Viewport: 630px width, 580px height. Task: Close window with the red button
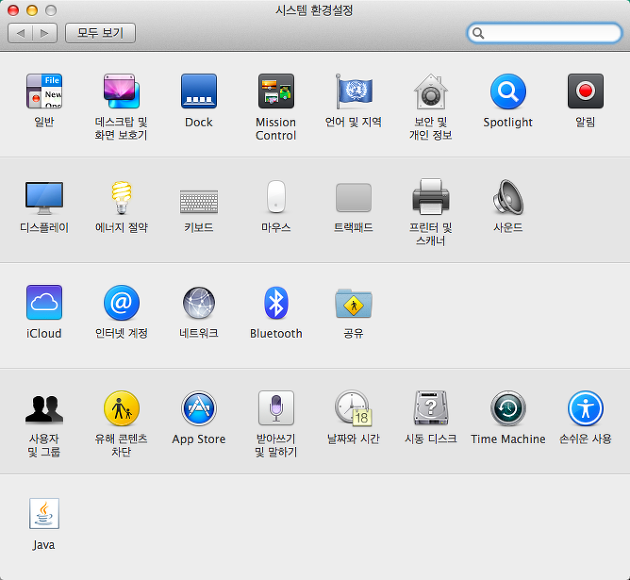point(13,10)
